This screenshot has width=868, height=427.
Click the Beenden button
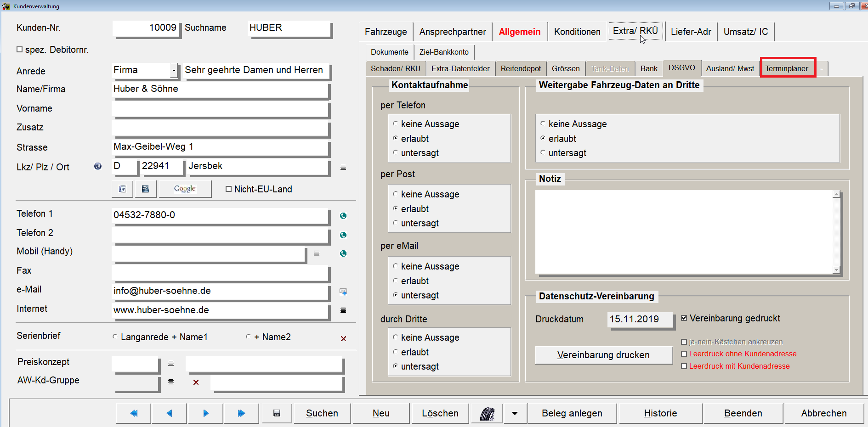point(743,413)
